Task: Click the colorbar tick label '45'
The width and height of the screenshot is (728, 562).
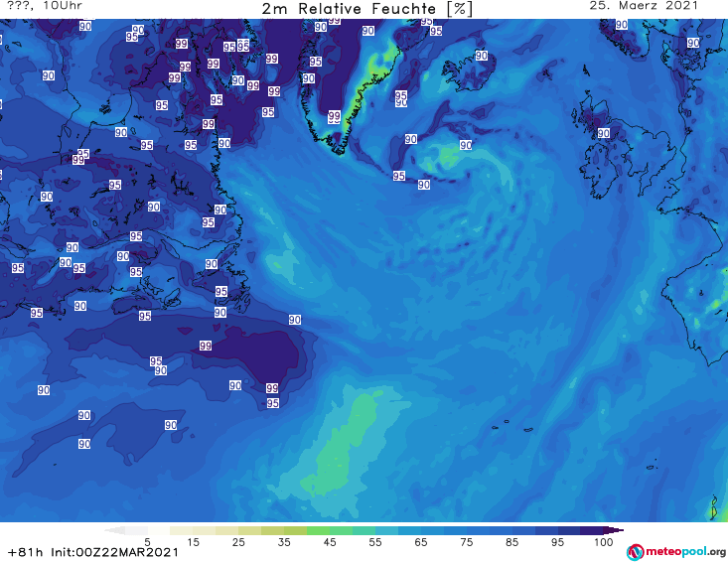Action: pyautogui.click(x=330, y=542)
